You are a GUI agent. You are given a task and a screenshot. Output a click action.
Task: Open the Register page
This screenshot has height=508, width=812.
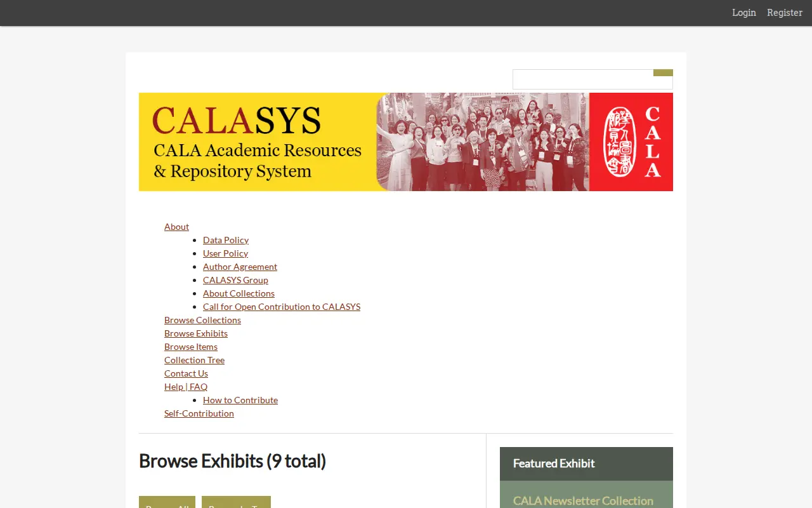click(785, 13)
